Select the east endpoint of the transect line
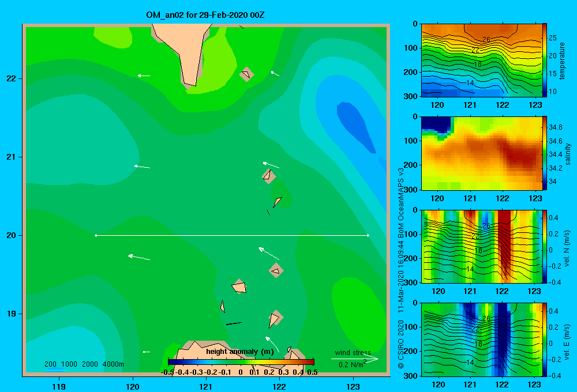 tap(368, 235)
